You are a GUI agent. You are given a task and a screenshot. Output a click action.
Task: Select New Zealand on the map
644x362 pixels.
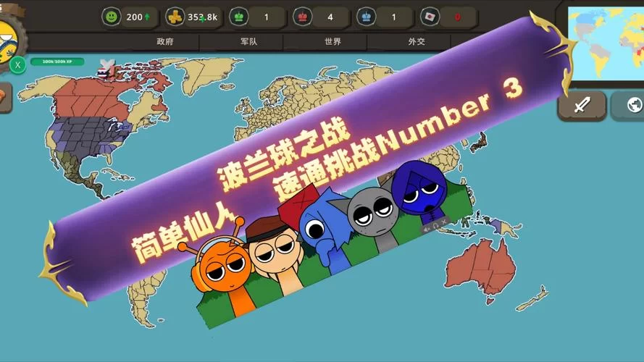(x=532, y=299)
